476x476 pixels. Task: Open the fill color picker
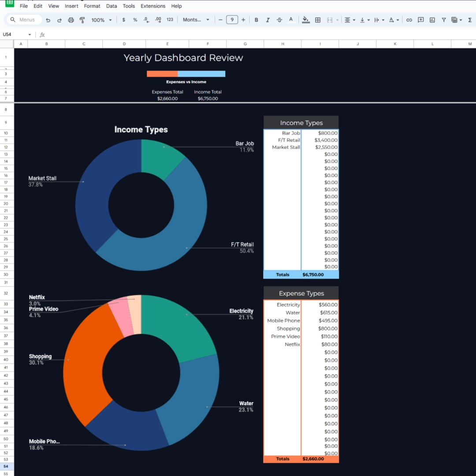tap(306, 20)
